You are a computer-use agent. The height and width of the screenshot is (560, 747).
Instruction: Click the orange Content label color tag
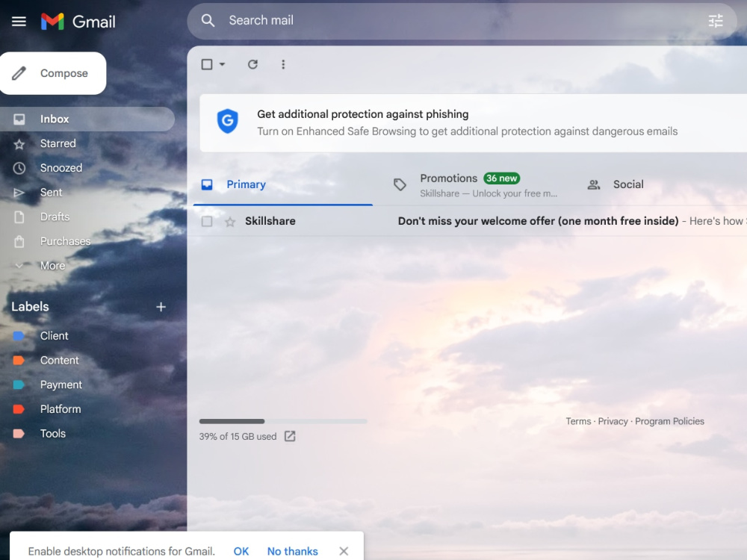click(19, 360)
